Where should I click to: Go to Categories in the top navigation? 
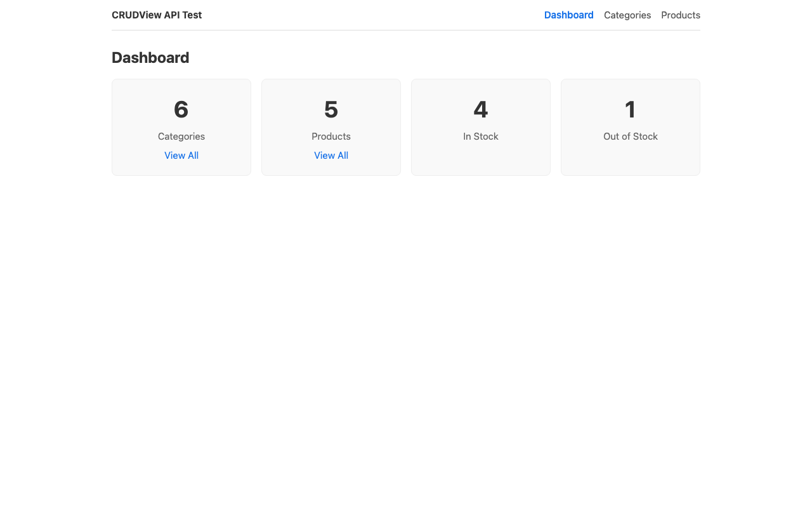(627, 15)
